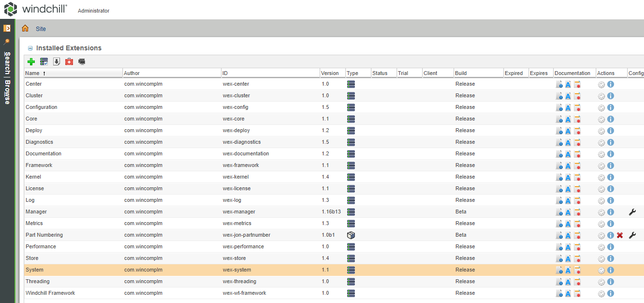The image size is (644, 303).
Task: Collapse the Installed Extensions section
Action: [30, 48]
